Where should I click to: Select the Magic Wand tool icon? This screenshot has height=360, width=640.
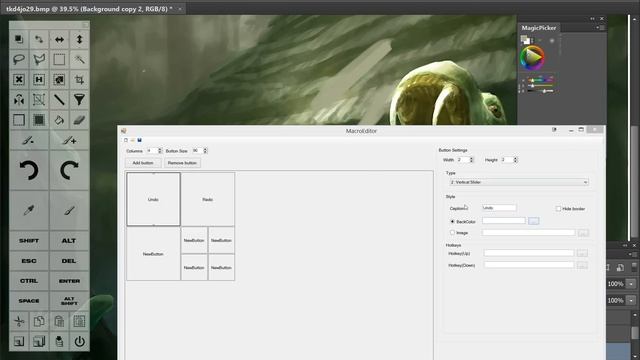click(79, 60)
